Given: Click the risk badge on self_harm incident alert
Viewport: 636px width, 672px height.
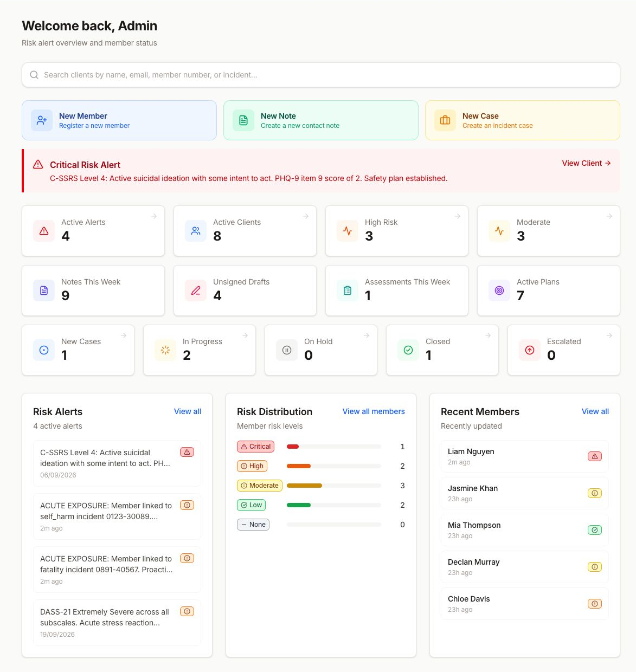Looking at the screenshot, I should pos(187,505).
